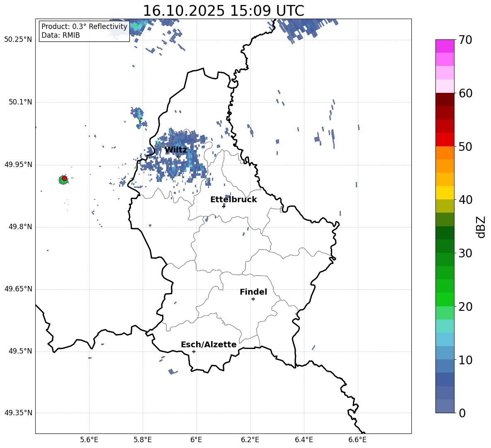Click the colorbar value 30

click(465, 253)
